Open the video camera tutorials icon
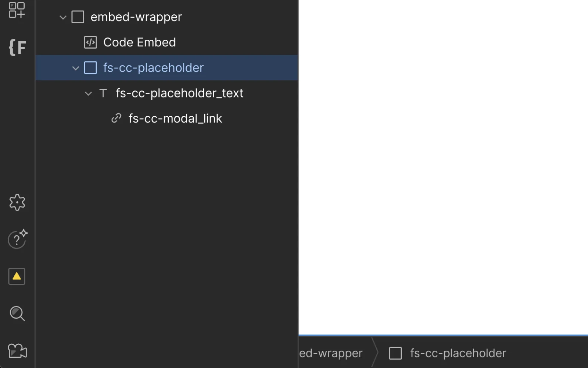This screenshot has height=368, width=588. 17,351
